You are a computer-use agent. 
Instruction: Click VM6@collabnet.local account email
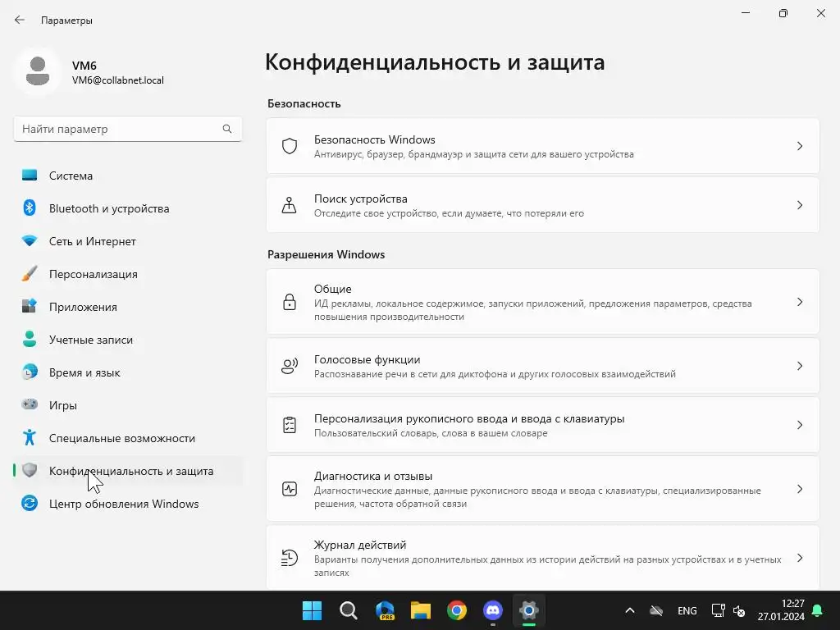(118, 80)
